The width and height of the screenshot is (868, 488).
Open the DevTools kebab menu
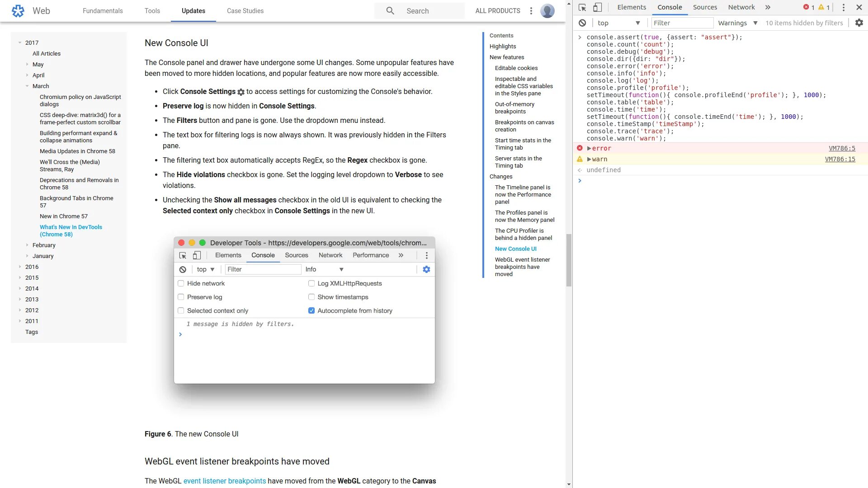tap(843, 7)
